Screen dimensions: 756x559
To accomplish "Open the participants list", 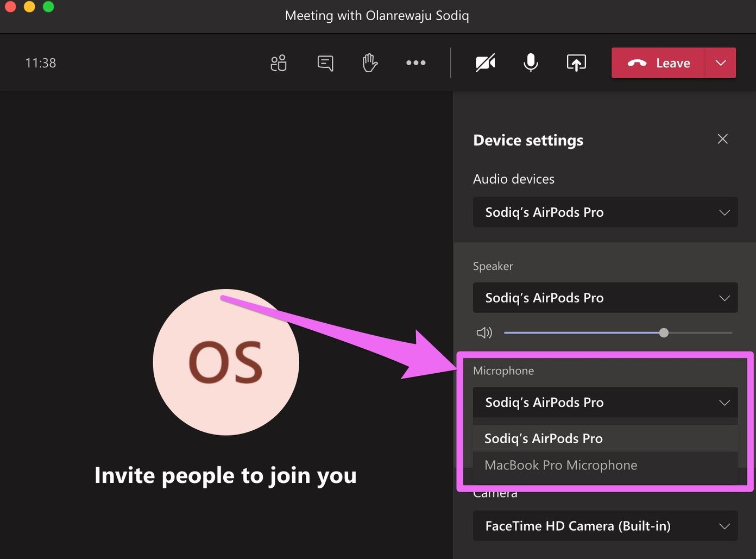I will pos(278,62).
